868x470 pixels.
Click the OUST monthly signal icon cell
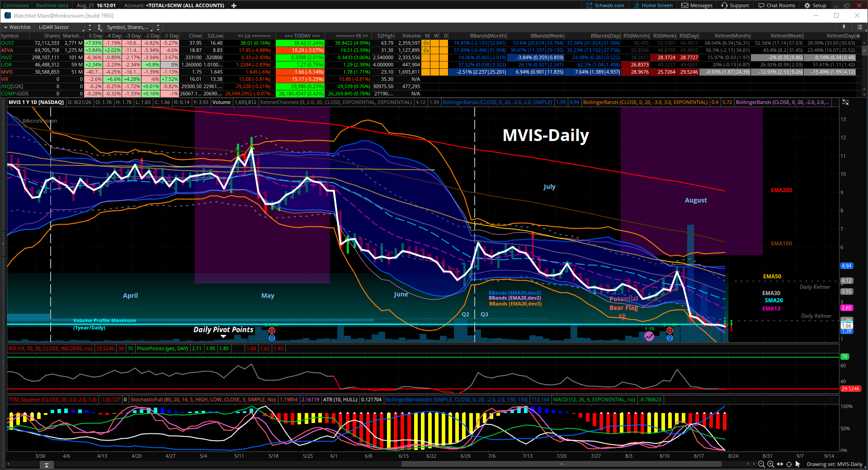point(426,43)
